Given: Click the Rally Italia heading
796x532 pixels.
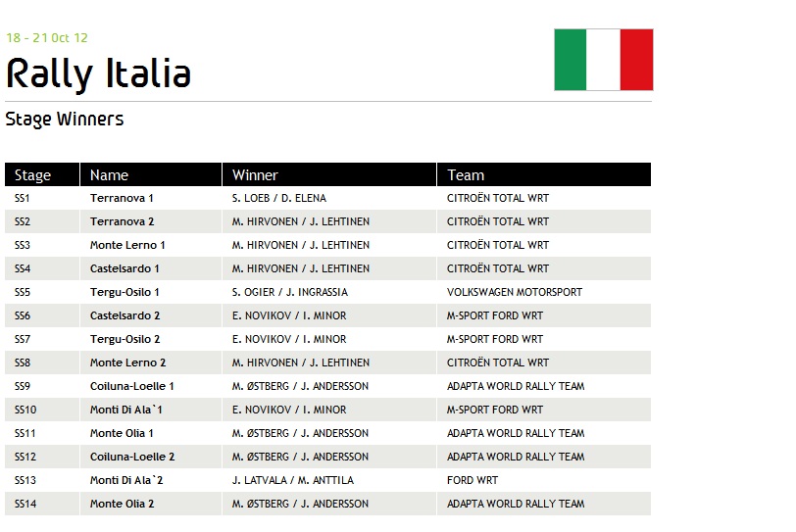Looking at the screenshot, I should (x=98, y=73).
